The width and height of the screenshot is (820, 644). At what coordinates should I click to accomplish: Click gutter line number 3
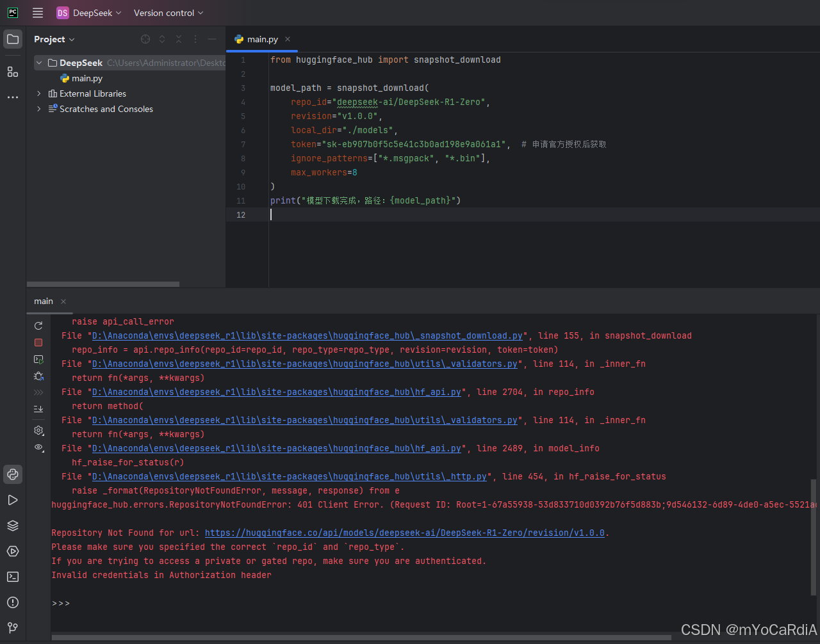point(243,88)
